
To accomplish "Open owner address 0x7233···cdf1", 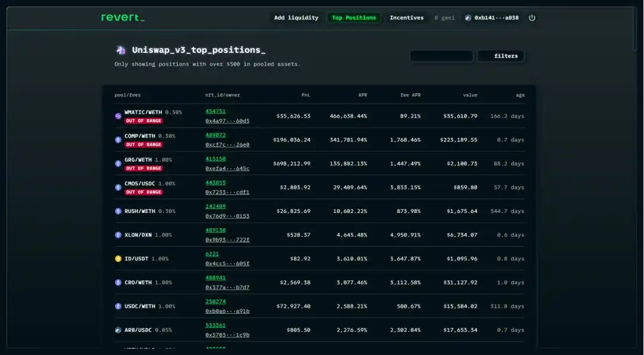I will 227,192.
